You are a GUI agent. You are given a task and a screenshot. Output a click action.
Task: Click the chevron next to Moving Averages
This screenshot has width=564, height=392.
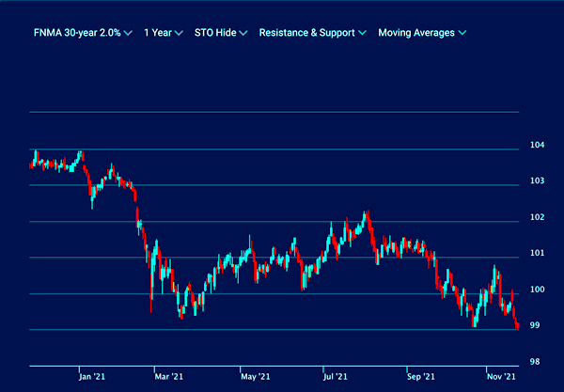click(462, 33)
